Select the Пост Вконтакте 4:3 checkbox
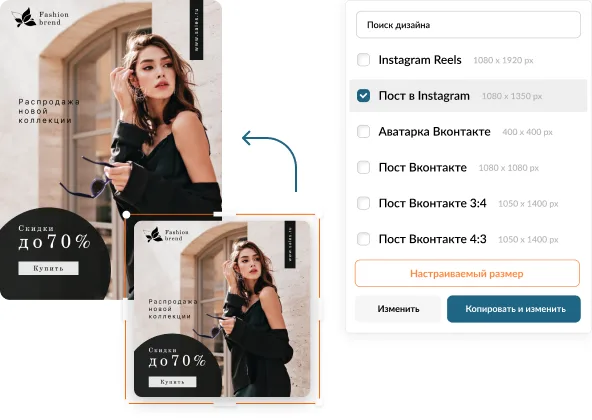The width and height of the screenshot is (592, 420). 363,239
